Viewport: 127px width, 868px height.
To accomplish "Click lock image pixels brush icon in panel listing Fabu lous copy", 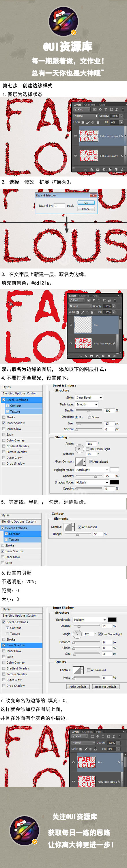I will [x=88, y=123].
